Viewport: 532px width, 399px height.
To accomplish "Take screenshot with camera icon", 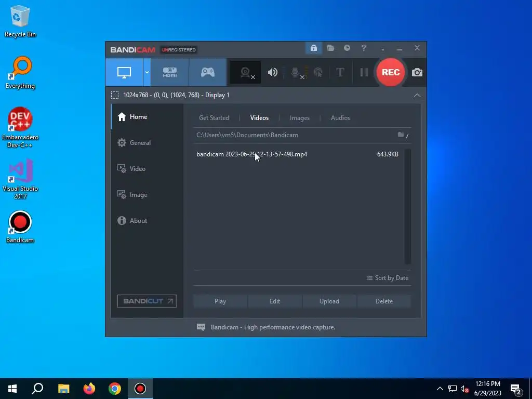I will pos(417,72).
